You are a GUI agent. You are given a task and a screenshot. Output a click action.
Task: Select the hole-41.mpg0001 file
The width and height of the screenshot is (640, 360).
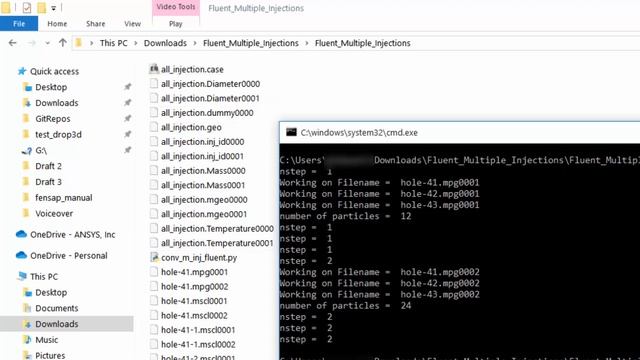(194, 272)
